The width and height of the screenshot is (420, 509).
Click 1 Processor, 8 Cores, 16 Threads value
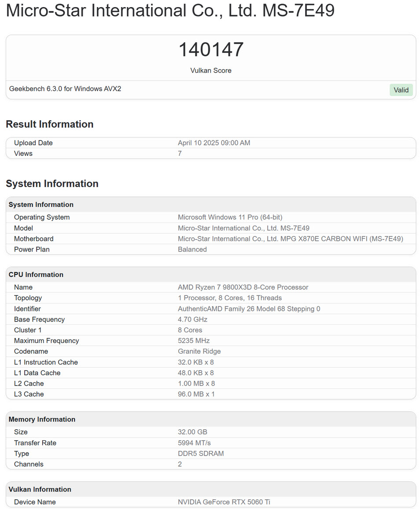point(230,298)
